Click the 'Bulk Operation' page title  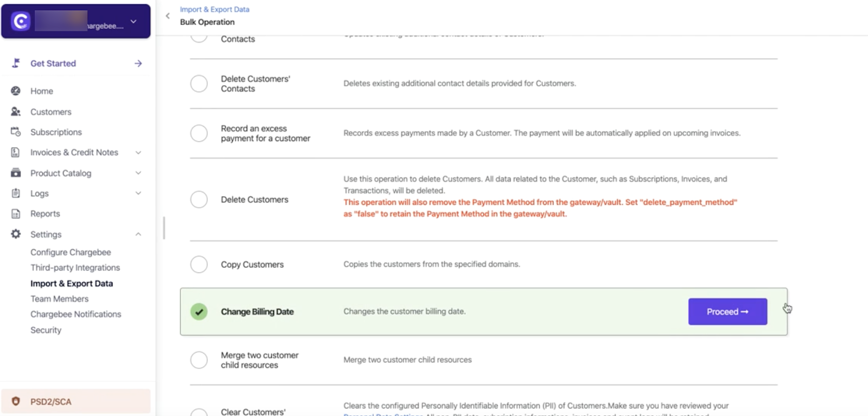tap(207, 22)
